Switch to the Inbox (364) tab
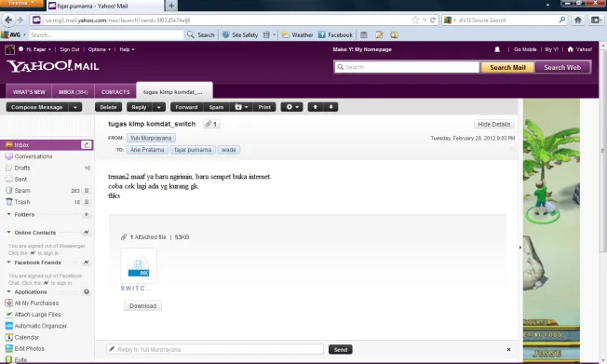607x364 pixels. tap(74, 92)
